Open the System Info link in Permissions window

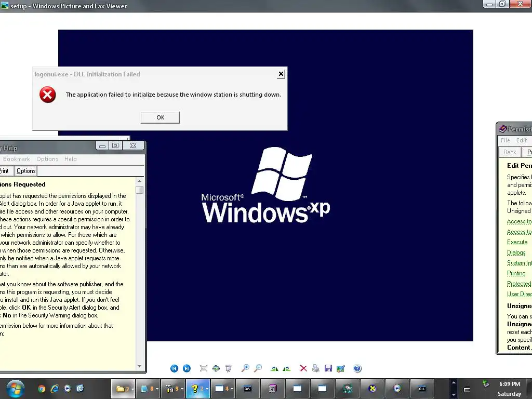coord(519,263)
